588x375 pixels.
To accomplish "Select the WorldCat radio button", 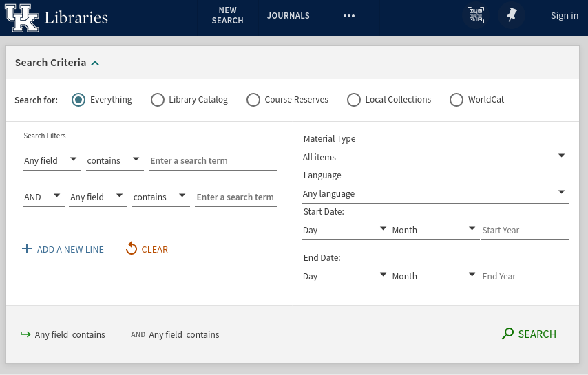I will [456, 100].
